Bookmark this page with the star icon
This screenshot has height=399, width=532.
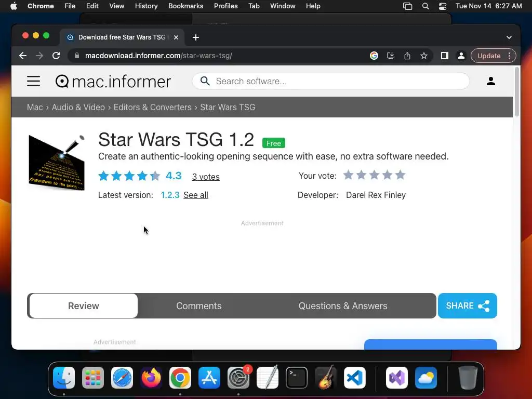click(x=424, y=56)
